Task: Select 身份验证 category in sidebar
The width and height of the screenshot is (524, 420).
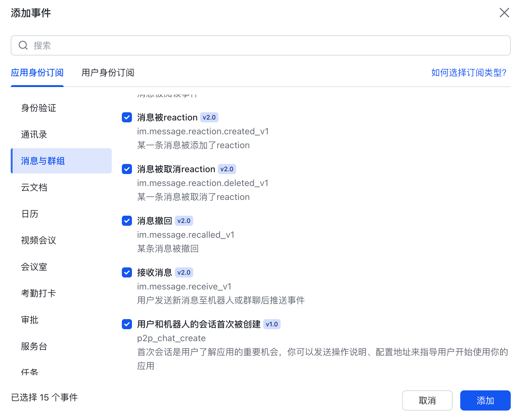Action: point(39,108)
